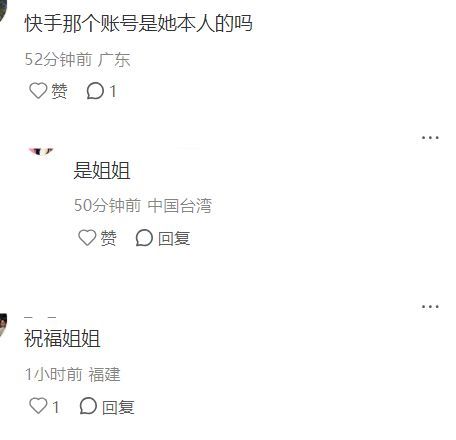Tap the 赞 label under the 广东 comment
456x440 pixels.
tap(59, 91)
